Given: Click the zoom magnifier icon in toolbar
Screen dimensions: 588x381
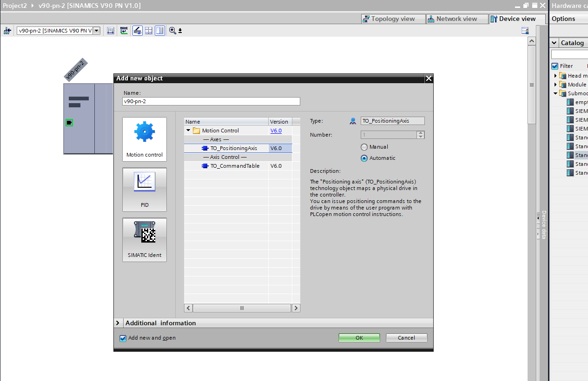Looking at the screenshot, I should pos(172,31).
